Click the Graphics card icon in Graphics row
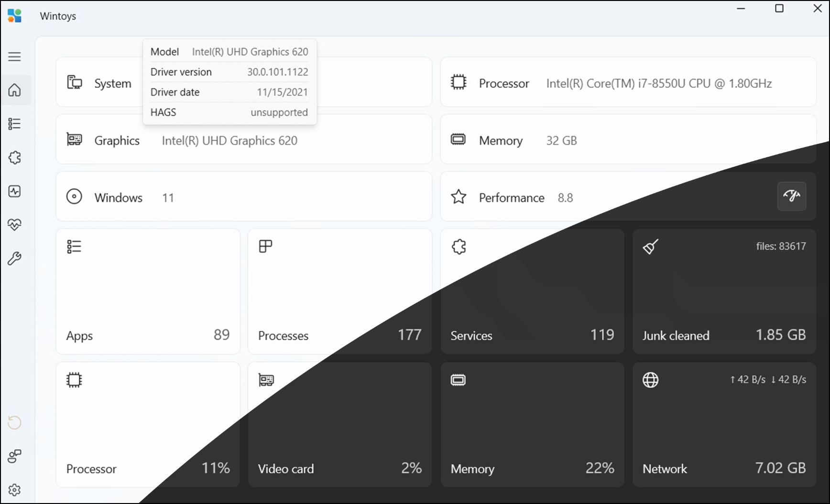This screenshot has width=830, height=504. click(x=74, y=139)
